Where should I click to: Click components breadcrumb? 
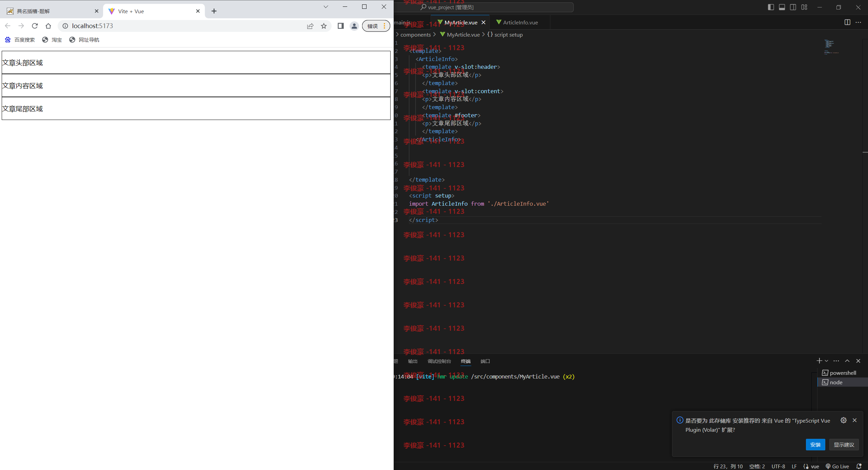point(415,35)
